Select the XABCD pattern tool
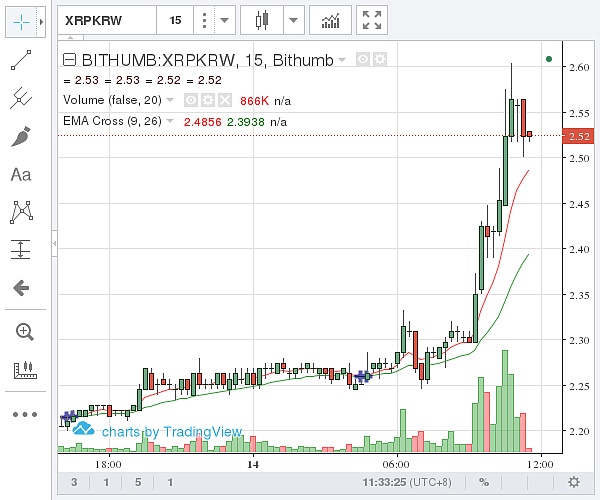This screenshot has width=600, height=500. click(x=21, y=212)
